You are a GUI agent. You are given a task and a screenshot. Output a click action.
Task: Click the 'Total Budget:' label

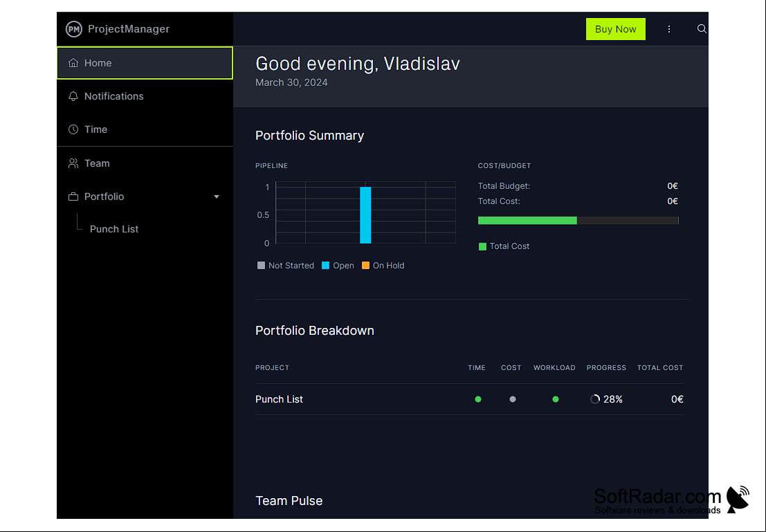(504, 186)
